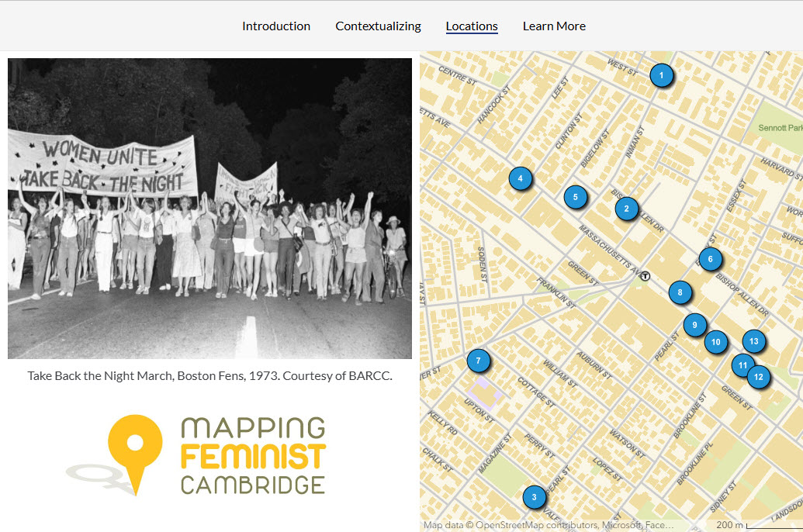This screenshot has width=803, height=532.
Task: Click the T subway station icon
Action: point(645,275)
